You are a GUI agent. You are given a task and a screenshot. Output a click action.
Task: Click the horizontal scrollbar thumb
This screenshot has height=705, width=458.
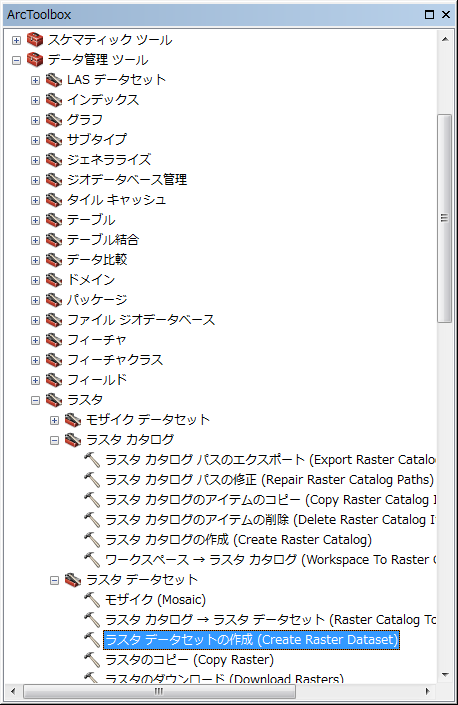[159, 692]
